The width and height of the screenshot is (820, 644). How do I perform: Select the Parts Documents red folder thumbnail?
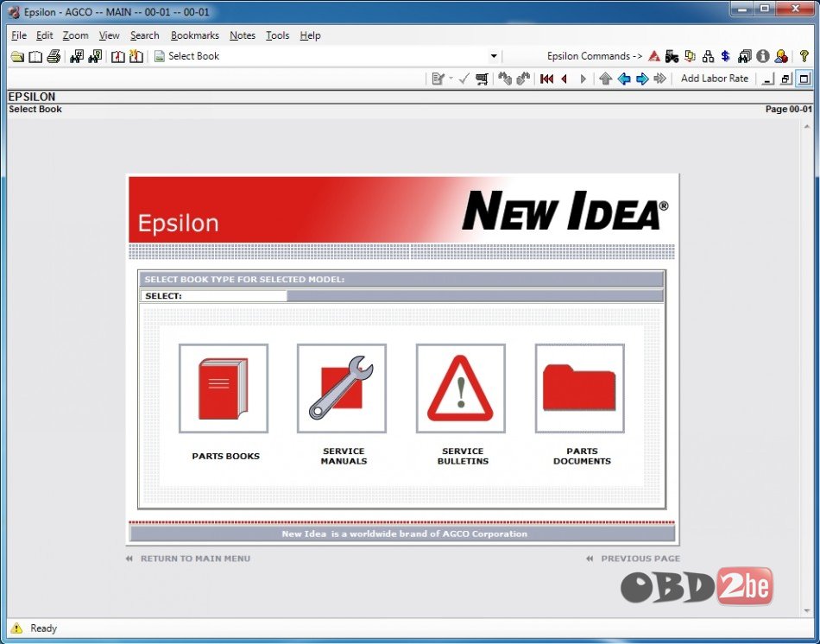click(x=580, y=388)
